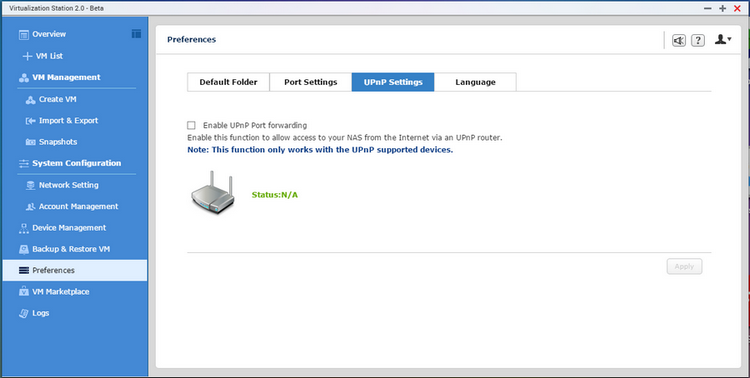Screen dimensions: 750x378
Task: Open Backup & Restore VM page
Action: [71, 249]
